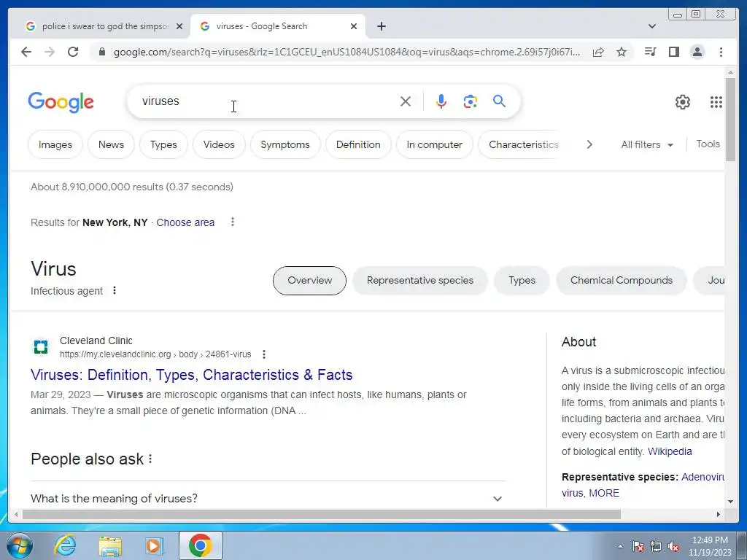Show more filter chips with right arrow
This screenshot has width=747, height=560.
click(589, 144)
